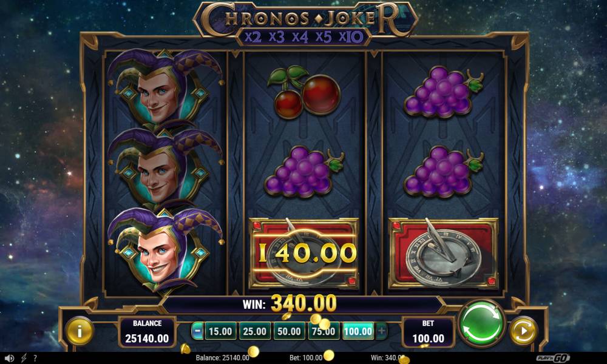Click the Balance display panel
The image size is (607, 364).
coord(147,332)
